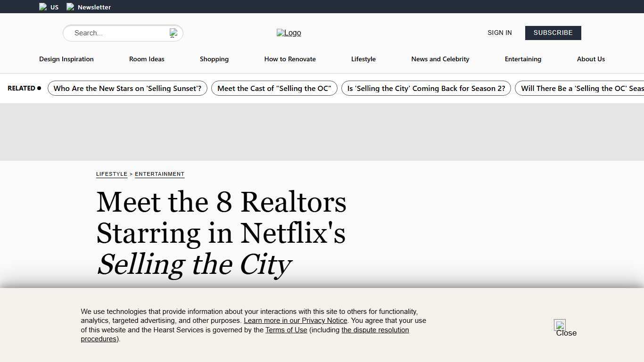Click the site Logo at the top center
Image resolution: width=644 pixels, height=362 pixels.
point(289,33)
